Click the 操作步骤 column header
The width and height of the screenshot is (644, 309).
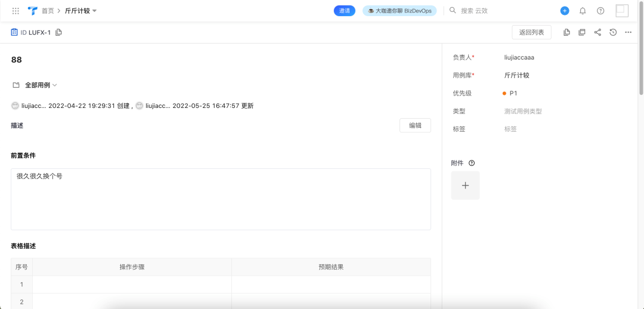pos(132,267)
